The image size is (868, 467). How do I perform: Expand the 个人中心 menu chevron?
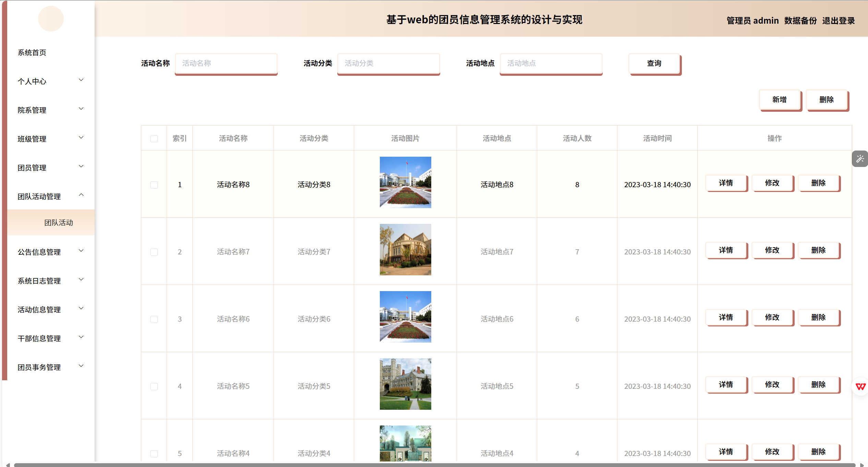pos(81,80)
